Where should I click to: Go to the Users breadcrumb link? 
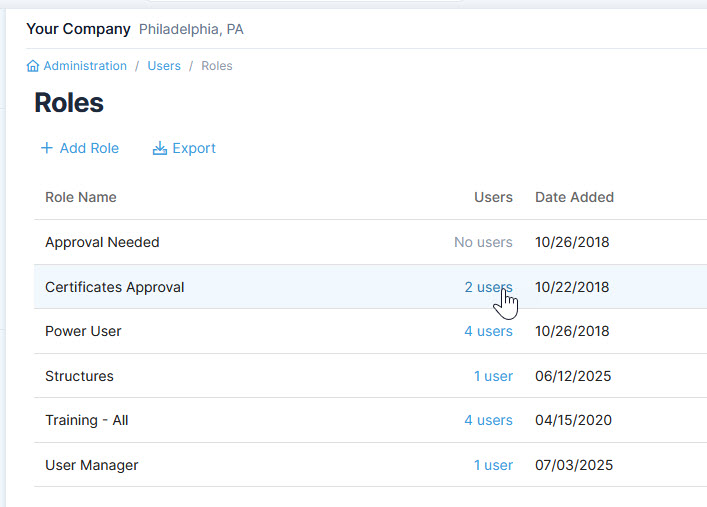[x=164, y=66]
